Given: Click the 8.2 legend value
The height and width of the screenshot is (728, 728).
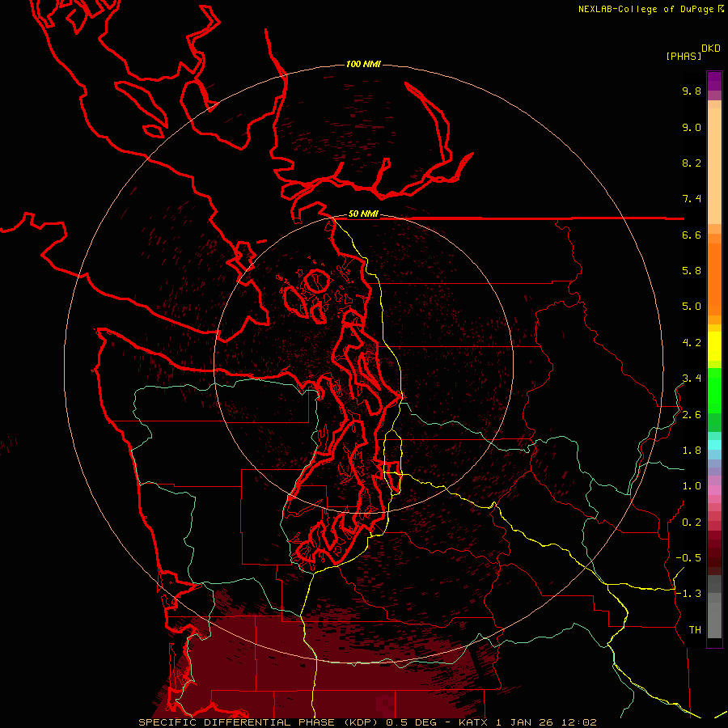Looking at the screenshot, I should pyautogui.click(x=692, y=163).
